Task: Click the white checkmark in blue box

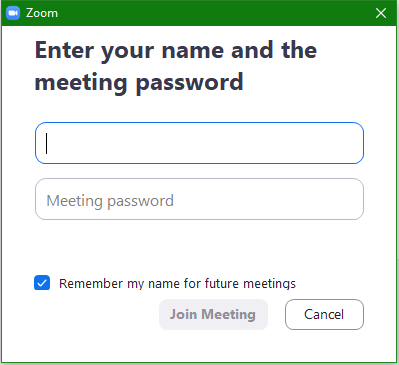Action: pyautogui.click(x=42, y=283)
